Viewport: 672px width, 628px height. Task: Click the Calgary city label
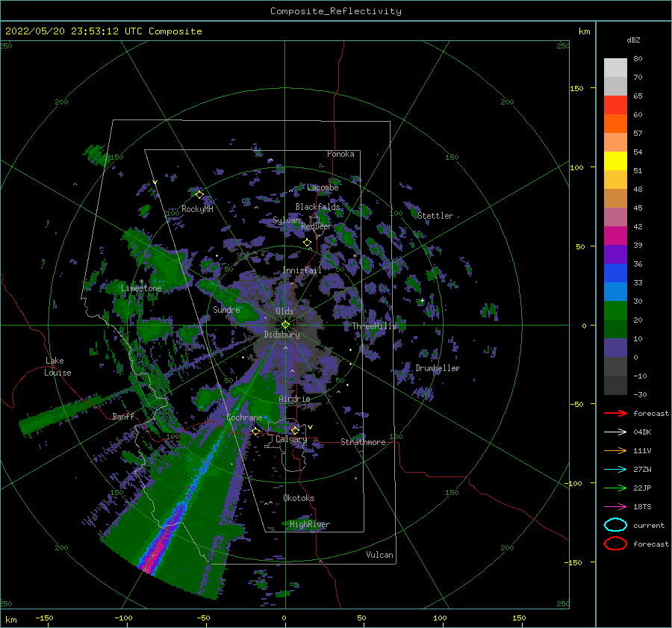point(291,439)
